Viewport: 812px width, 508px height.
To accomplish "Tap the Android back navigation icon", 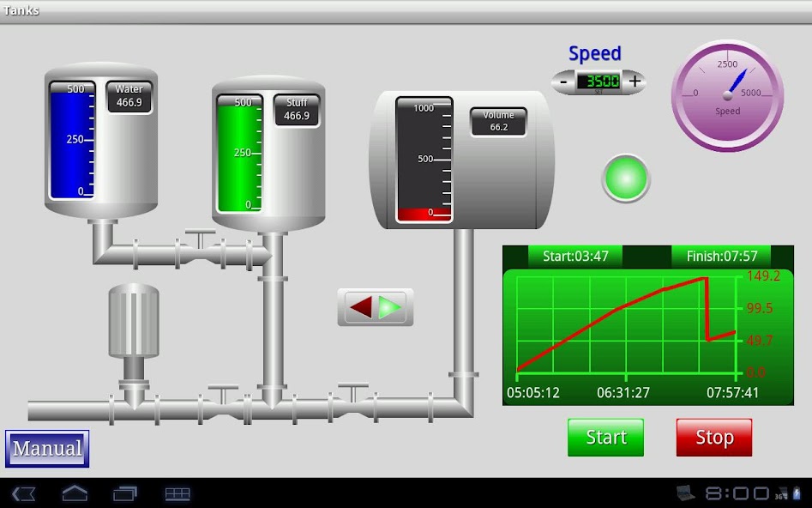I will (x=24, y=493).
